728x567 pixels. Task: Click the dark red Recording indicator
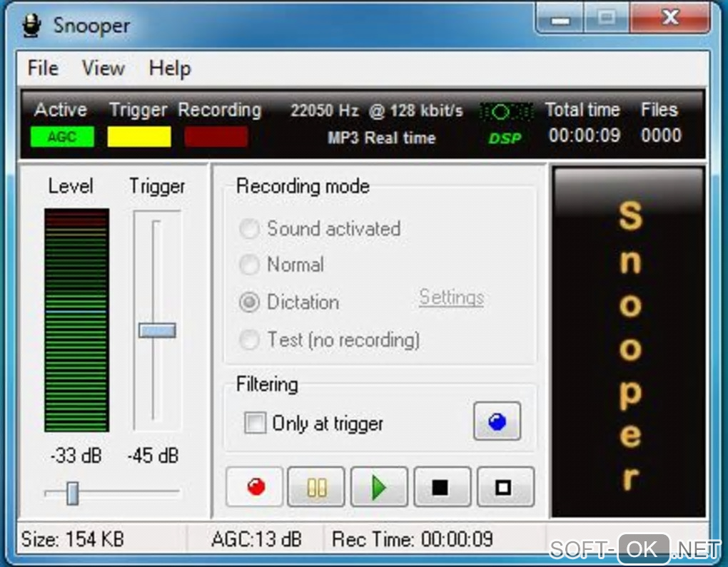(216, 136)
